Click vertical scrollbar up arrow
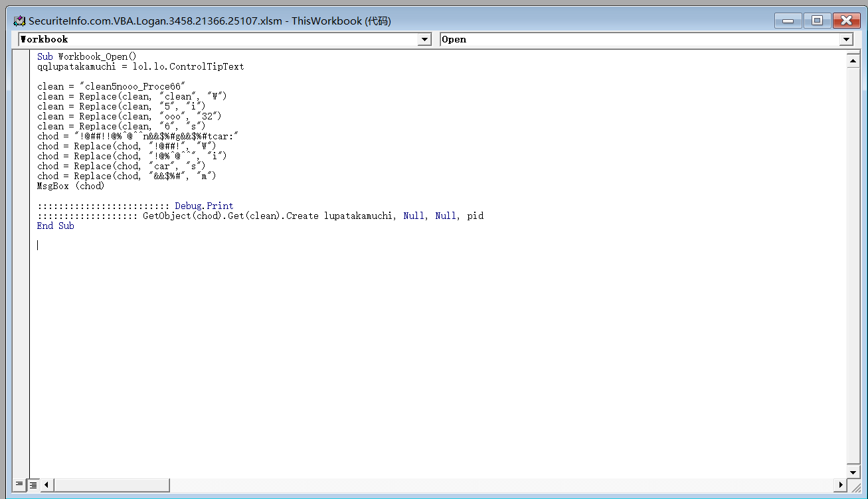 coord(853,61)
